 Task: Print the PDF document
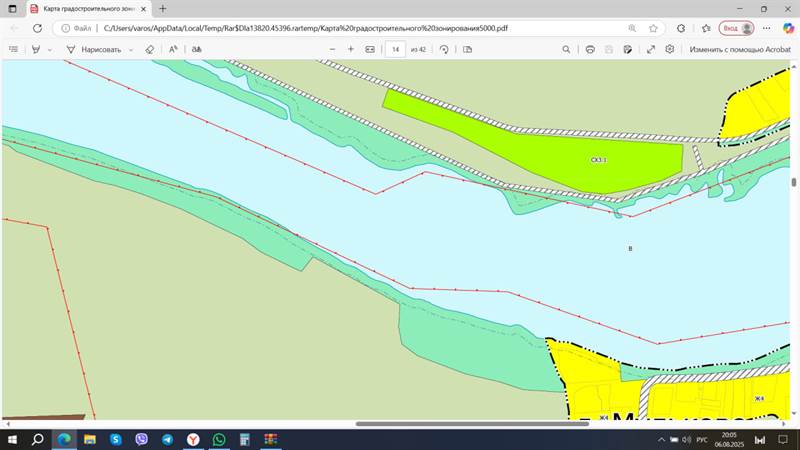click(590, 49)
